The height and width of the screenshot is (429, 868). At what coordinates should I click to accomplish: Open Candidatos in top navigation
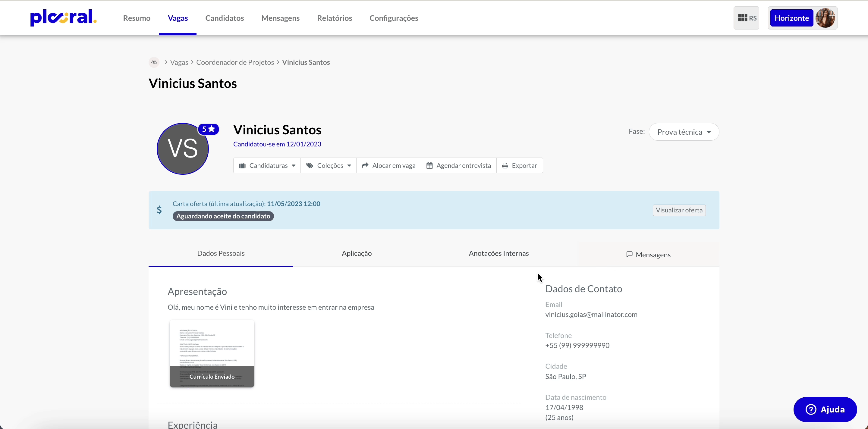coord(225,18)
